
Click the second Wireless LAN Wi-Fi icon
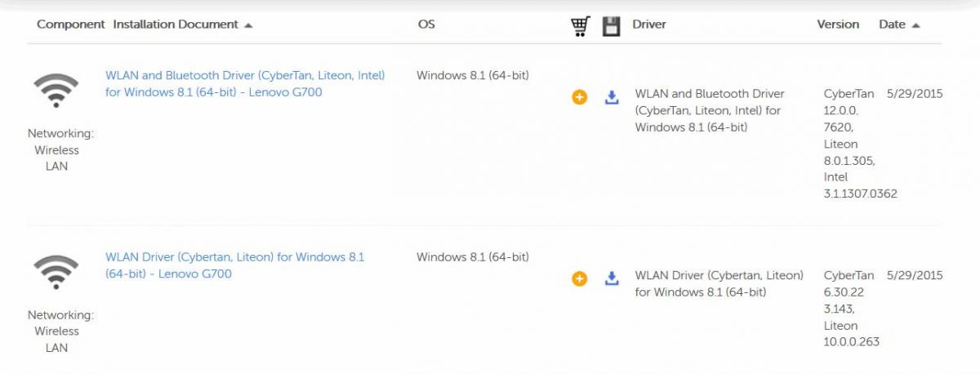(56, 272)
